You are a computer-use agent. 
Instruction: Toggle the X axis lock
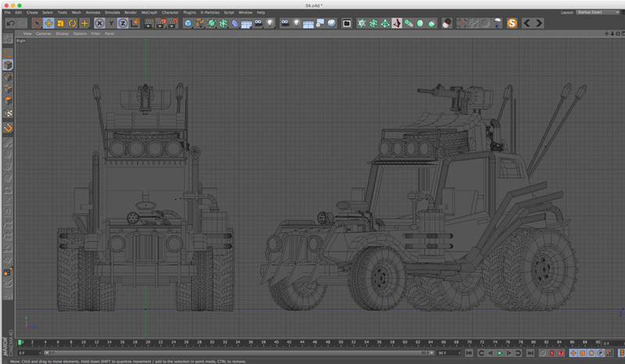pyautogui.click(x=100, y=23)
